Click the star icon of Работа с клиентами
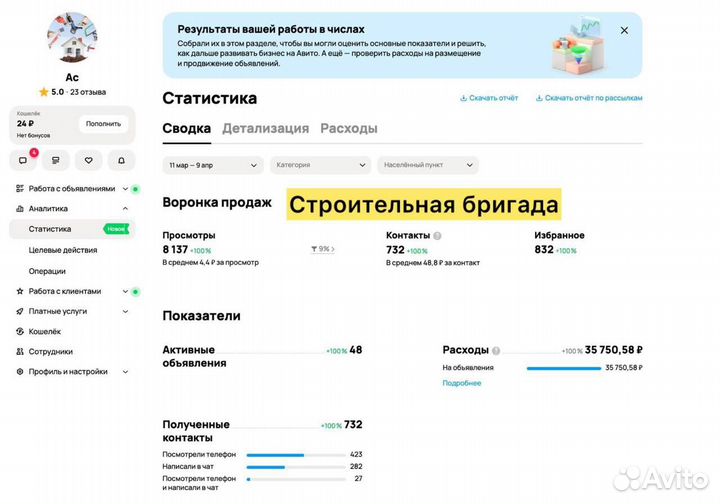Viewport: 720px width, 504px height. (20, 291)
